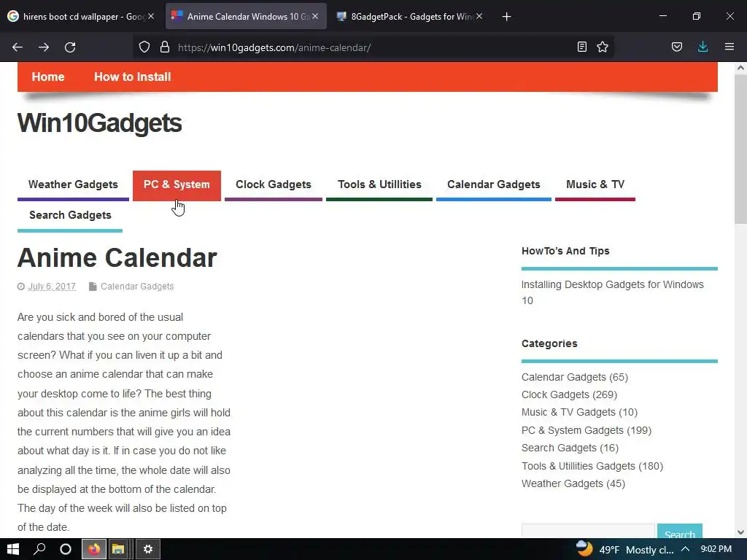Select the Anime Calendar Windows 10 tab

pyautogui.click(x=246, y=16)
